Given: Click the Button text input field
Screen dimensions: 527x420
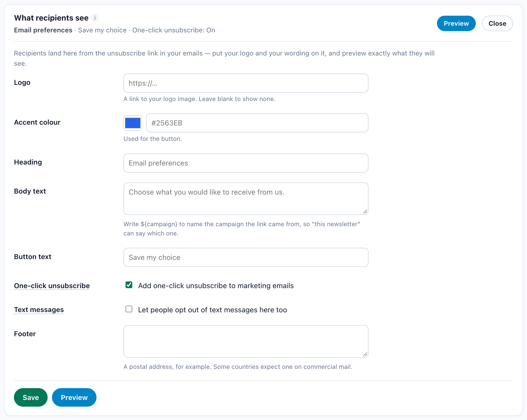Looking at the screenshot, I should point(246,257).
